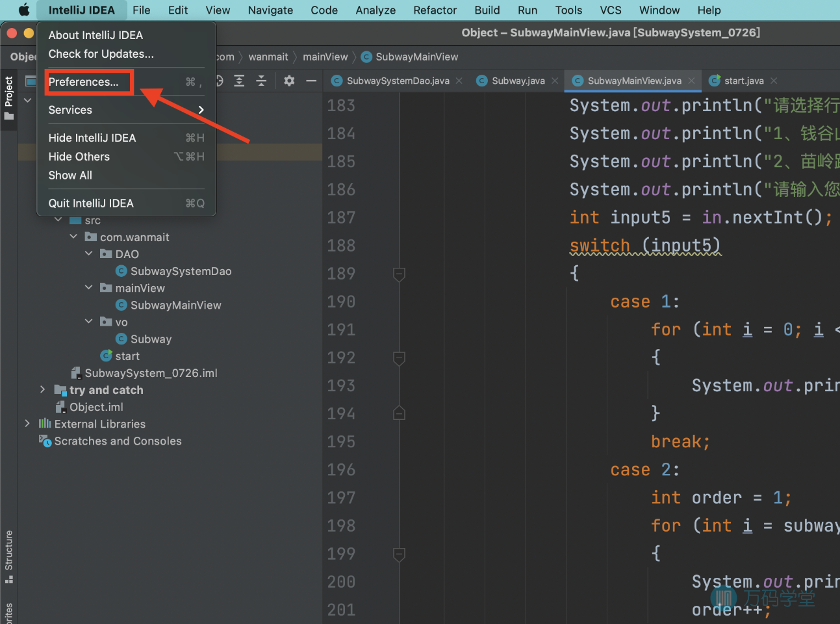Viewport: 840px width, 624px height.
Task: Click Expand All icon in Project toolbar
Action: tap(239, 81)
